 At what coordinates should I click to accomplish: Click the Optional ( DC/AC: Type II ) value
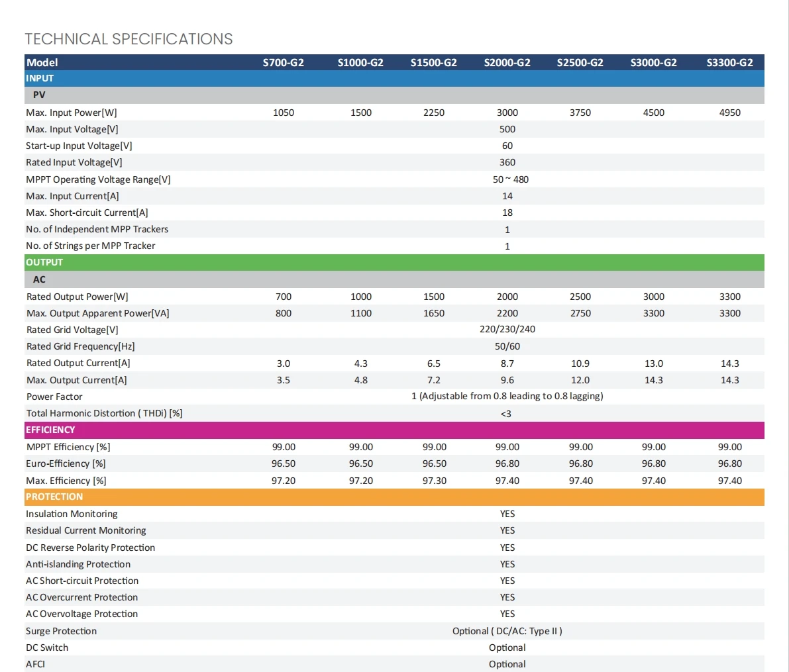[x=507, y=631]
